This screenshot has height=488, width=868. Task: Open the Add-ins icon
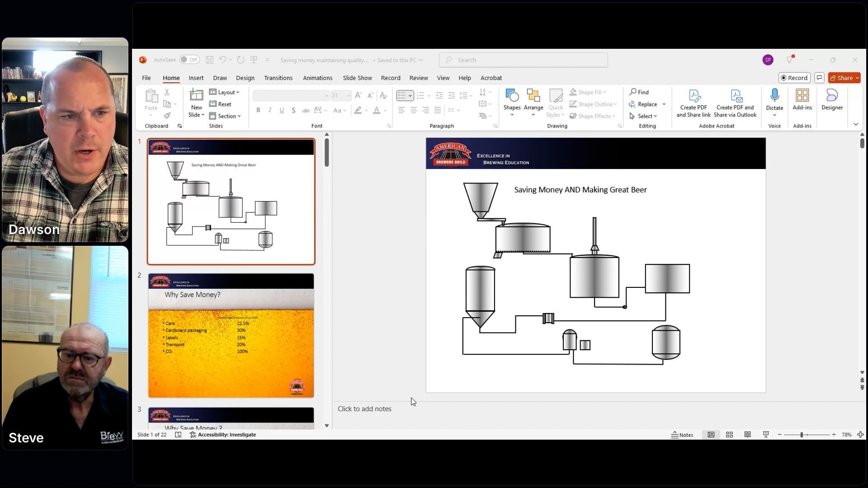(x=802, y=96)
